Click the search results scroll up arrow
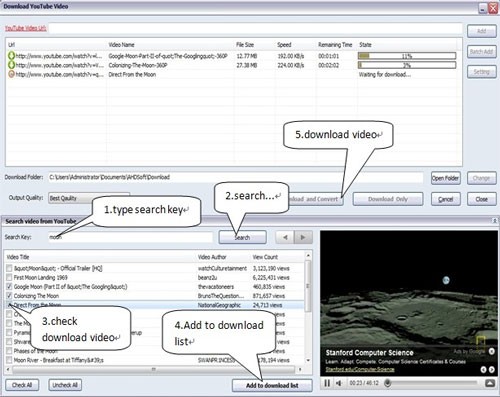Screen dimensions: 500x397 [x=308, y=256]
